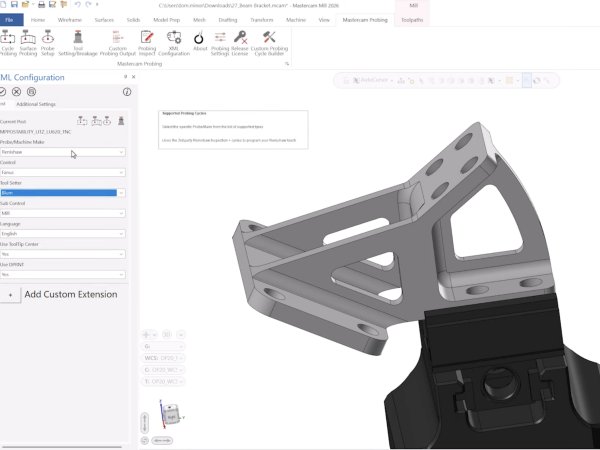Open the panel's help info icon

[x=127, y=91]
